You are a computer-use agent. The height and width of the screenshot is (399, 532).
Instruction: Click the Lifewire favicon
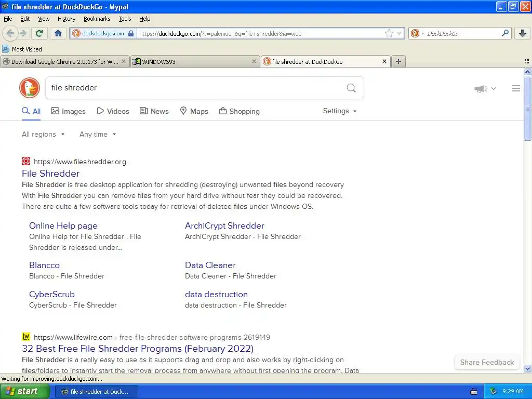[x=26, y=337]
